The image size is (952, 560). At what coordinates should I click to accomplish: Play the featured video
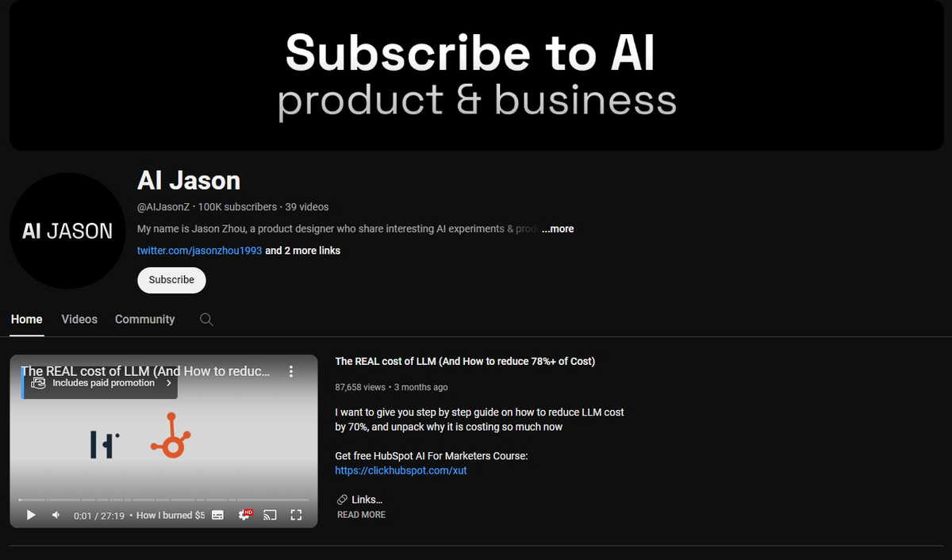click(x=31, y=515)
